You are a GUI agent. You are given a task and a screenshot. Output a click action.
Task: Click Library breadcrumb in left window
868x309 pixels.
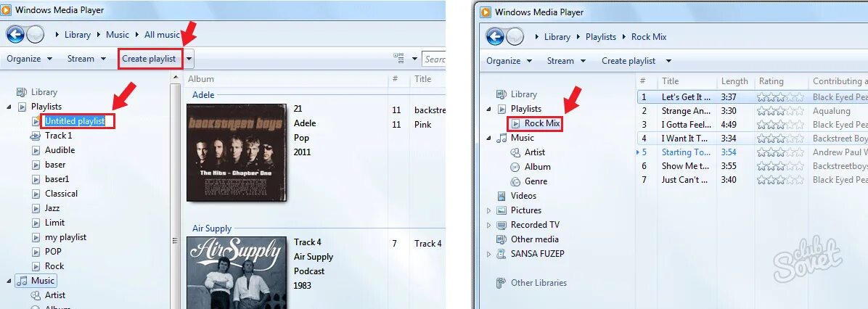click(77, 34)
